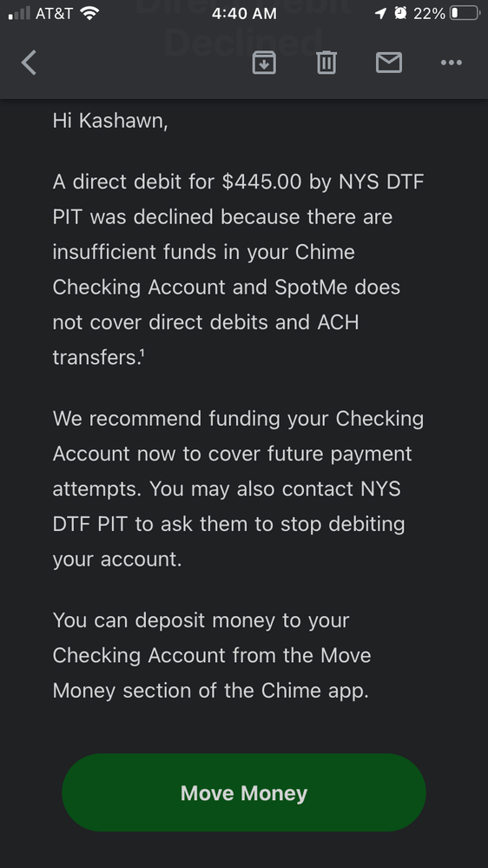Open the three-dot more options menu

coord(452,63)
